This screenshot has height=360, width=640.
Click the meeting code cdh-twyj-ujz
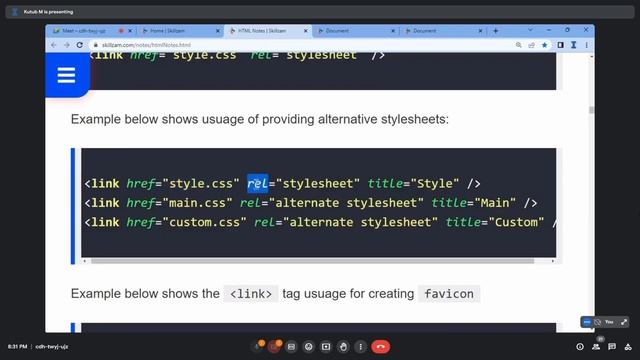click(52, 347)
